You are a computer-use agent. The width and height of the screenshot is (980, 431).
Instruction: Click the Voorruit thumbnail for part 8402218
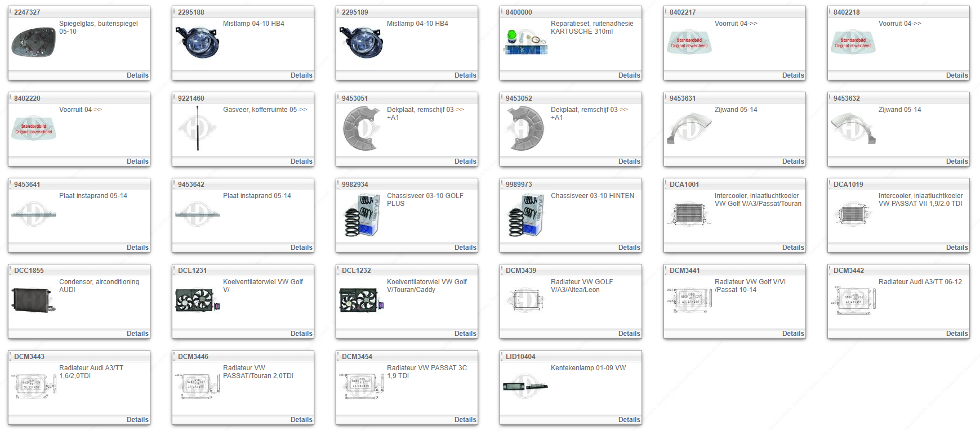853,43
